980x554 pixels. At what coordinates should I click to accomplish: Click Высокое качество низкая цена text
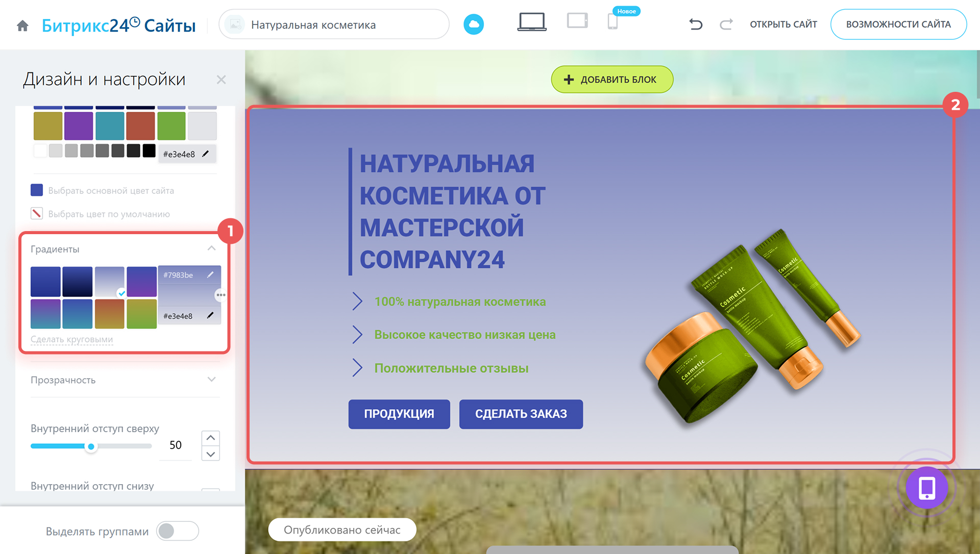[x=465, y=335]
